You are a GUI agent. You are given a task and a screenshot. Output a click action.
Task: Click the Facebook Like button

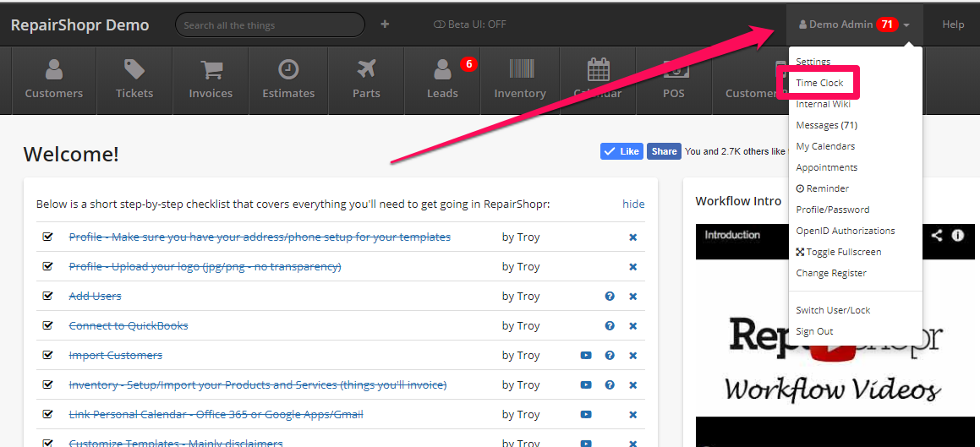[621, 151]
